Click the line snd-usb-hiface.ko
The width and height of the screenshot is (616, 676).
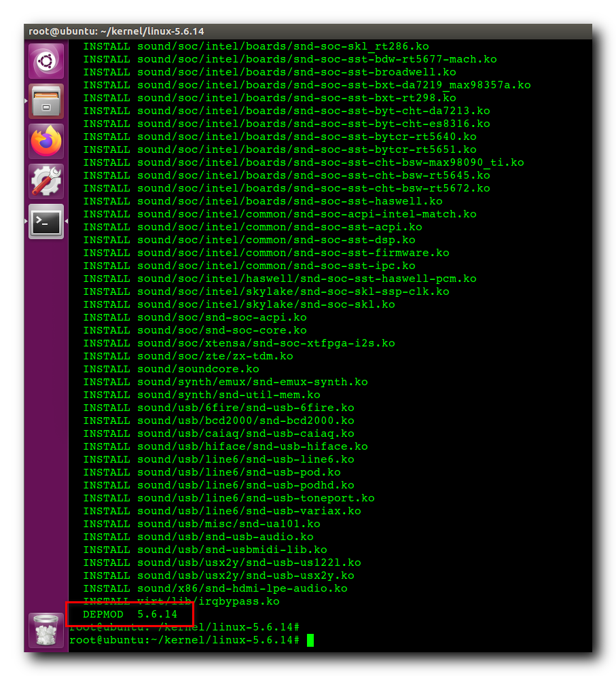click(225, 447)
